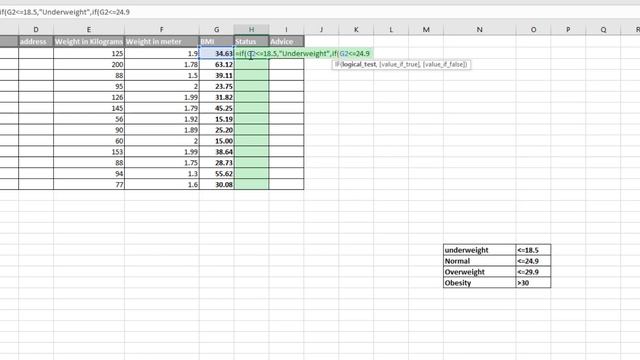Screen dimensions: 640x360
Task: Click the BMI value 28.73
Action: (216, 162)
